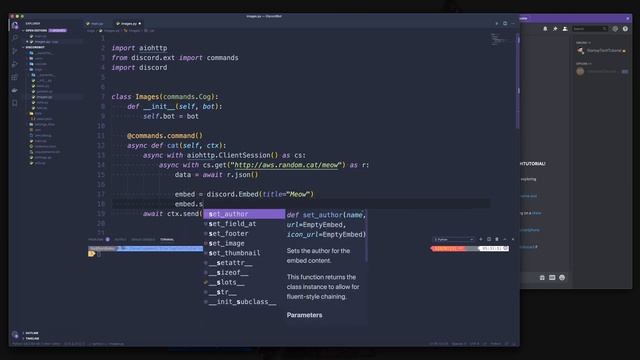Choose set_author from autocomplete list
Viewport: 640px width, 360px height.
tap(244, 214)
